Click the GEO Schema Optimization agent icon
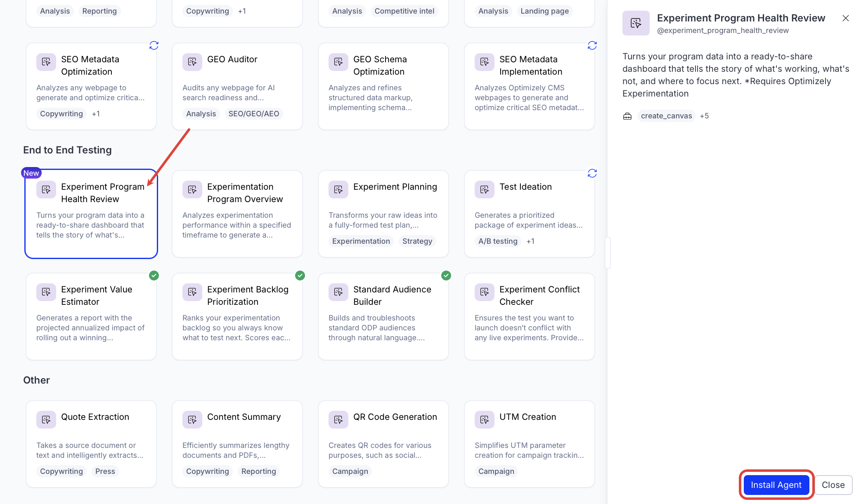Screen dimensions: 861x504 [x=338, y=62]
